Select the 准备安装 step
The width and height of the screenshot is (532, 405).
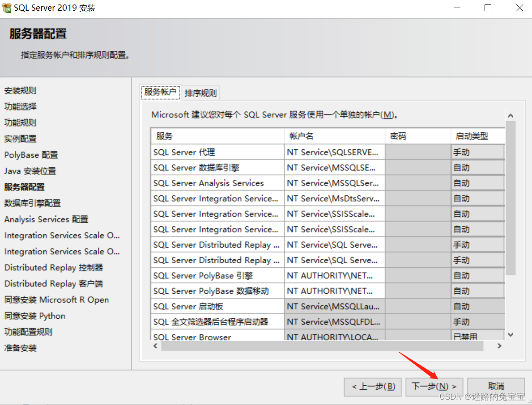point(20,348)
